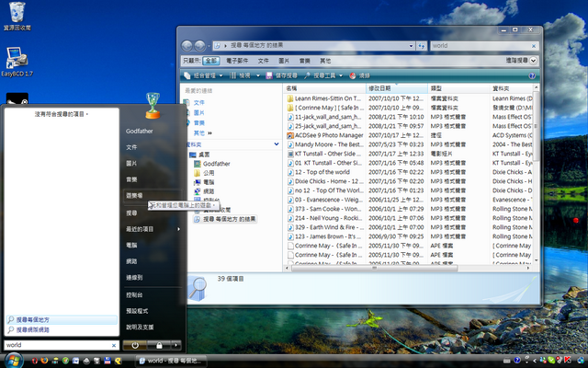Open 音樂 favorite link in Explorer pane

click(198, 122)
